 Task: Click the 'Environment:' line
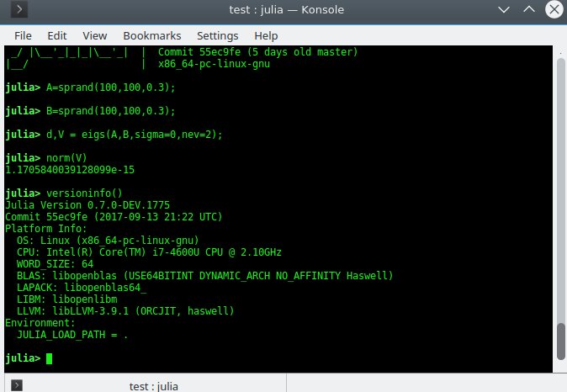40,322
